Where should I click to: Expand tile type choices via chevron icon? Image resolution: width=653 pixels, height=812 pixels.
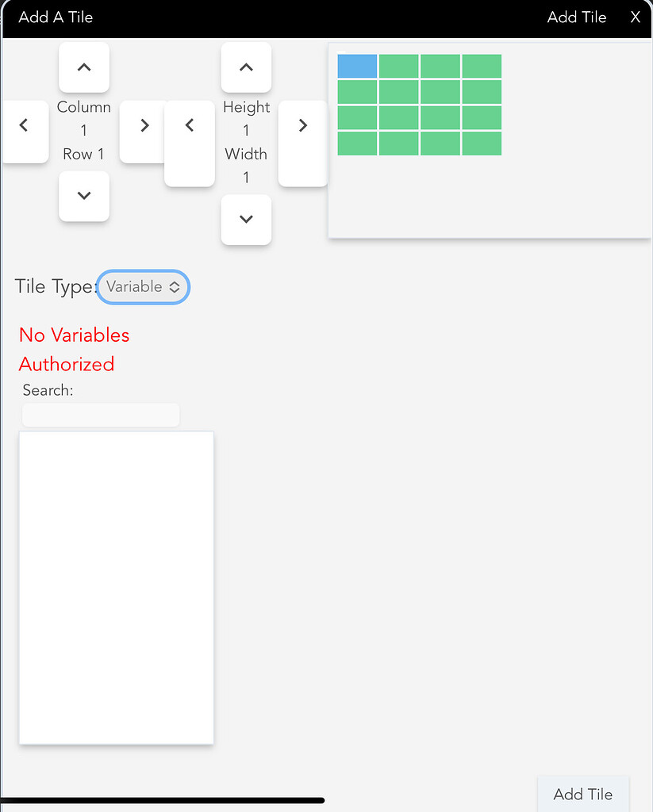[x=175, y=287]
